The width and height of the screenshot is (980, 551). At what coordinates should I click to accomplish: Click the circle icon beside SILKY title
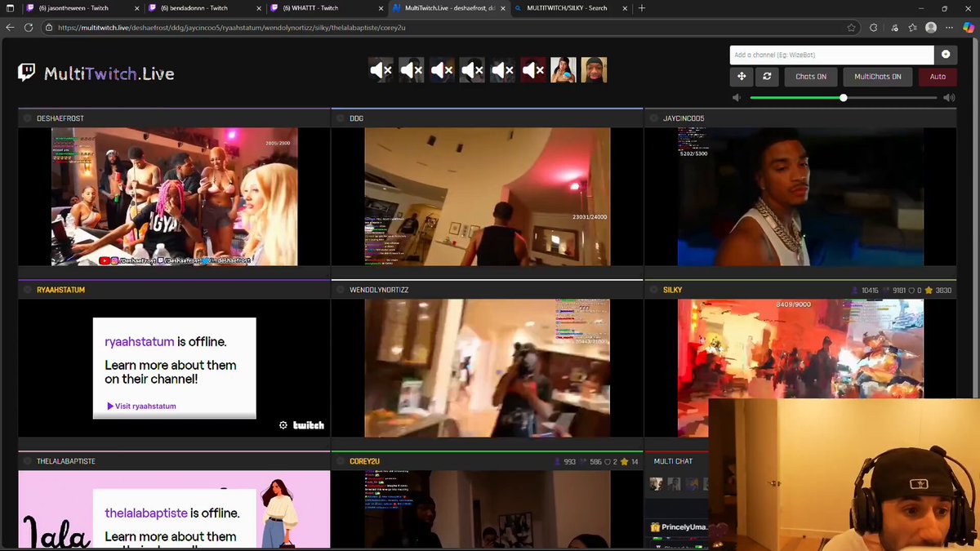tap(653, 290)
